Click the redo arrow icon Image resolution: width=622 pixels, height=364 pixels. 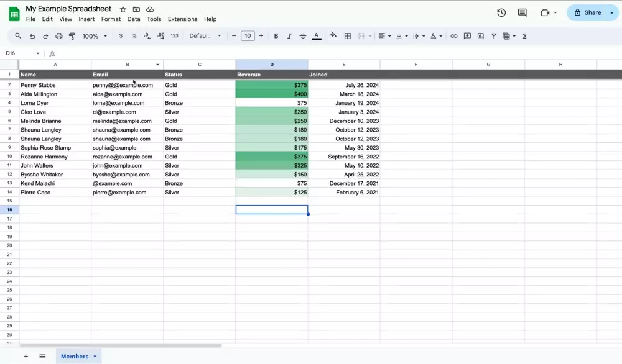[x=45, y=36]
